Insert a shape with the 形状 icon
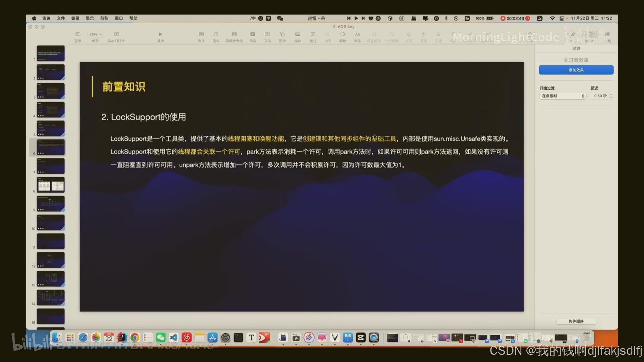Screen dimensions: 644x362 point(282,34)
